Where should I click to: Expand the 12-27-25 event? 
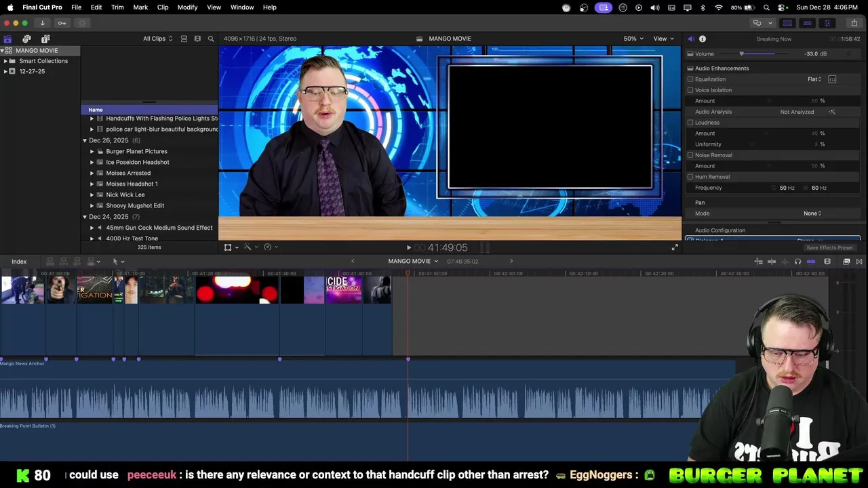click(x=5, y=71)
